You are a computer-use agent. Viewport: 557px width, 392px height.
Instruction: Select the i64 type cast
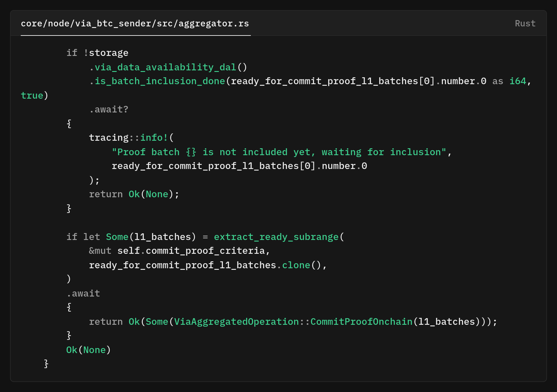517,81
